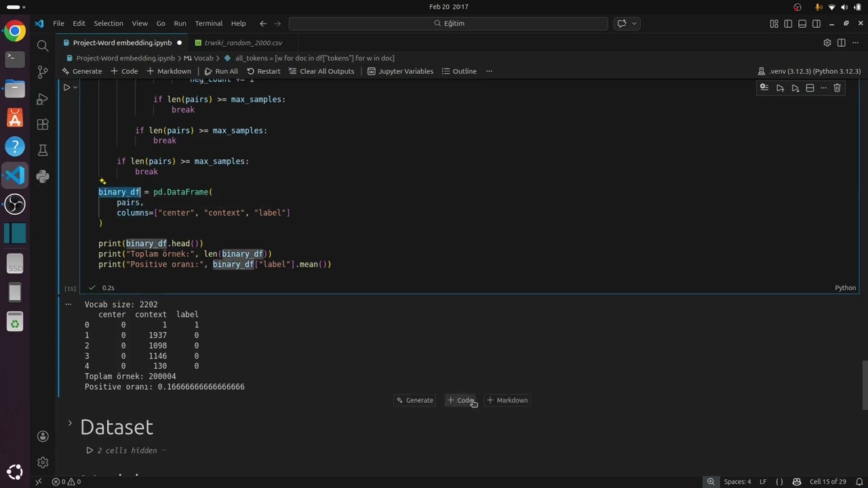868x488 pixels.
Task: Open the Vocab breadcrumb dropdown
Action: [199, 58]
